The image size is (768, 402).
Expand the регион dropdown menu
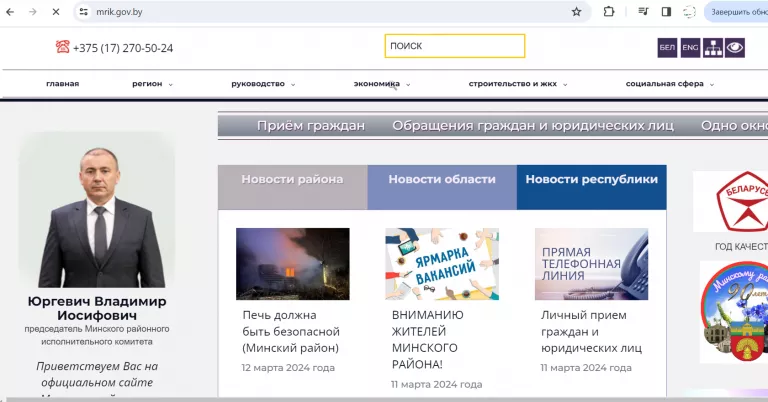[x=152, y=84]
